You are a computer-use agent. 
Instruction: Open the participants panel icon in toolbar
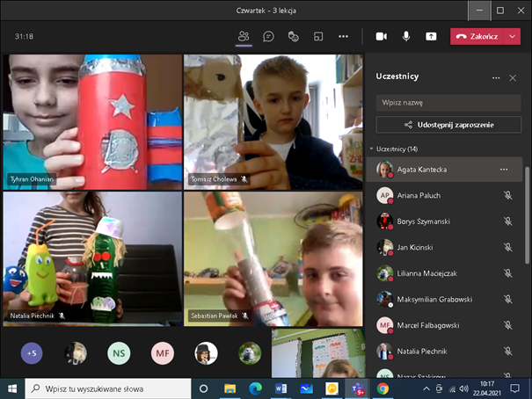(244, 36)
